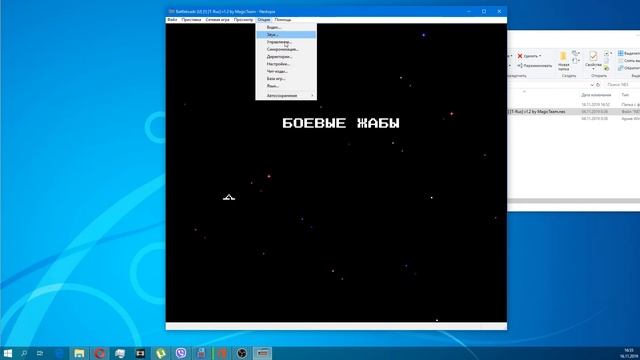640x360 pixels.
Task: Open the Приставка menu
Action: click(x=191, y=20)
